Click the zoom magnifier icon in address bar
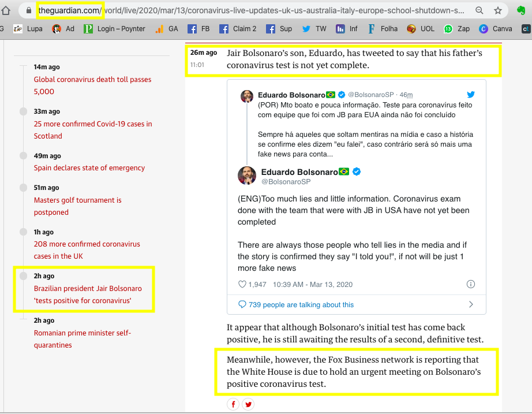The height and width of the screenshot is (414, 532). [479, 10]
